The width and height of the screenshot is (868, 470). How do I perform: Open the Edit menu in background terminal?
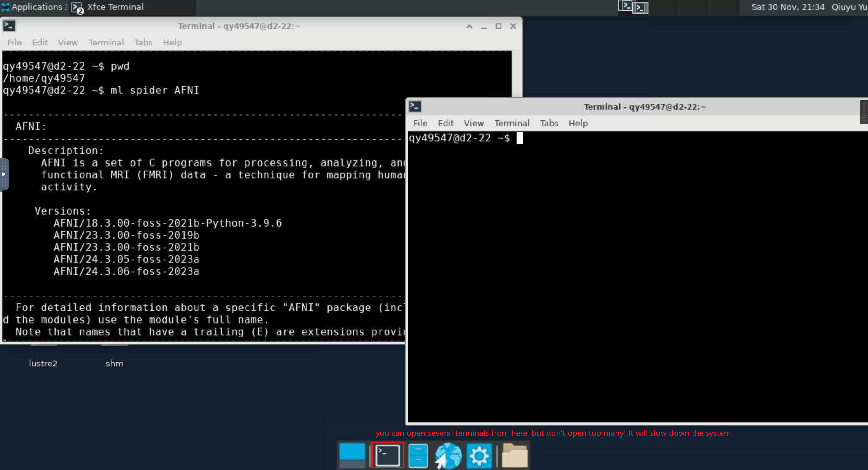(40, 43)
